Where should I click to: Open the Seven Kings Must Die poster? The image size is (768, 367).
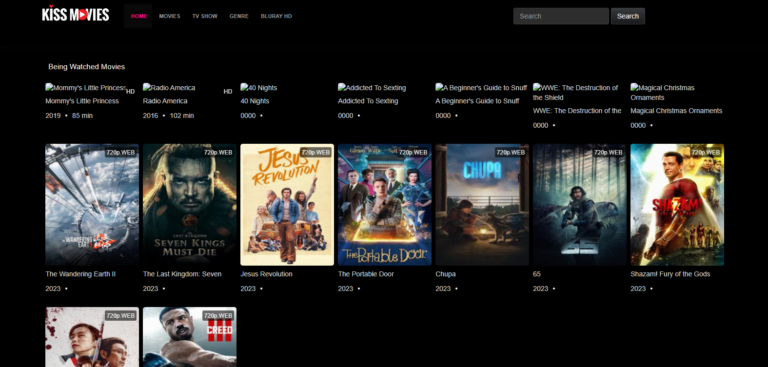tap(190, 205)
